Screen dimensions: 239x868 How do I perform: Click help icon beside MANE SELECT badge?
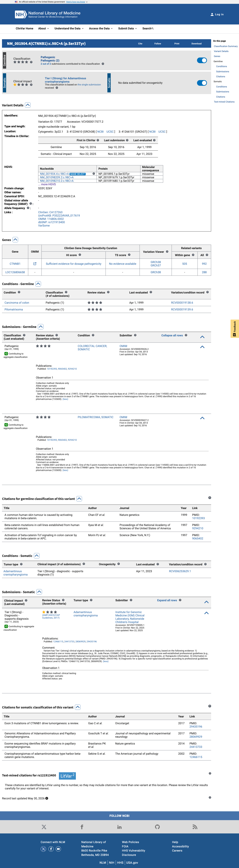pos(94,174)
